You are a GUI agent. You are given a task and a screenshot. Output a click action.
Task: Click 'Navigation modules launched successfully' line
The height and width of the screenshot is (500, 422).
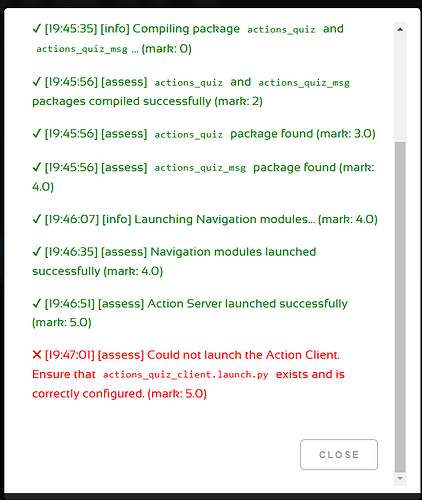tap(174, 261)
